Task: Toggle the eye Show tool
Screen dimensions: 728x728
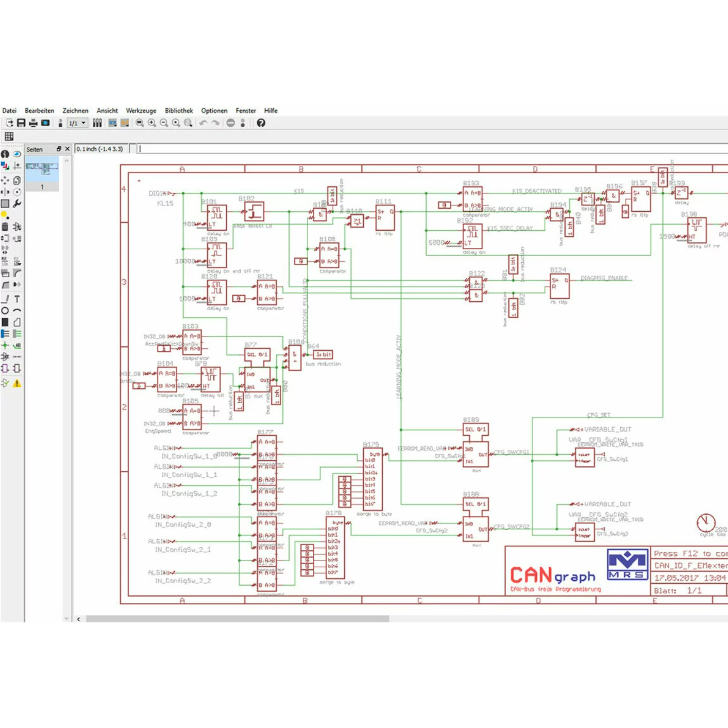Action: pos(17,154)
